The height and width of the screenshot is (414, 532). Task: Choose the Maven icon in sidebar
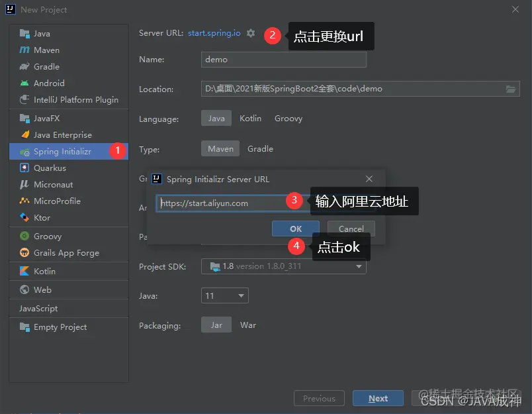tap(24, 50)
